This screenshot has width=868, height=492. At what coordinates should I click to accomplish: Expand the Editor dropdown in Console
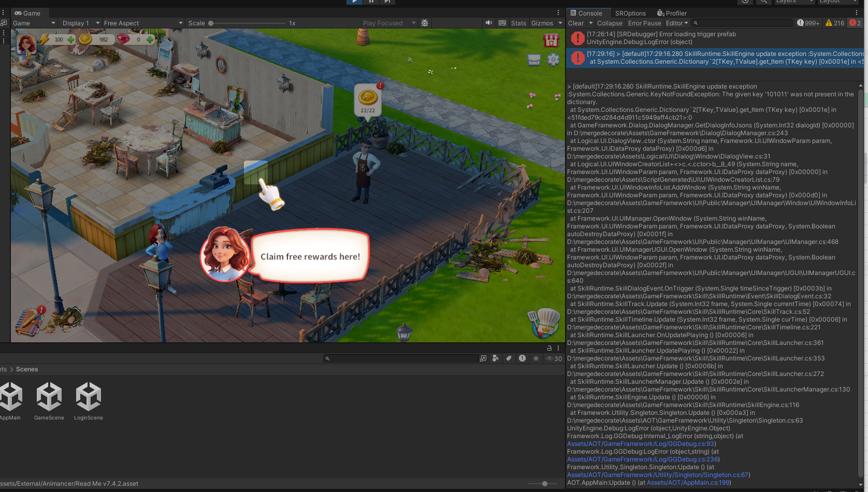click(677, 23)
